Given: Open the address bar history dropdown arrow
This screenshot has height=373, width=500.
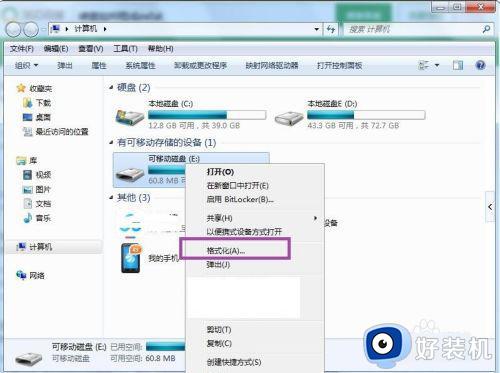Looking at the screenshot, I should pos(317,29).
